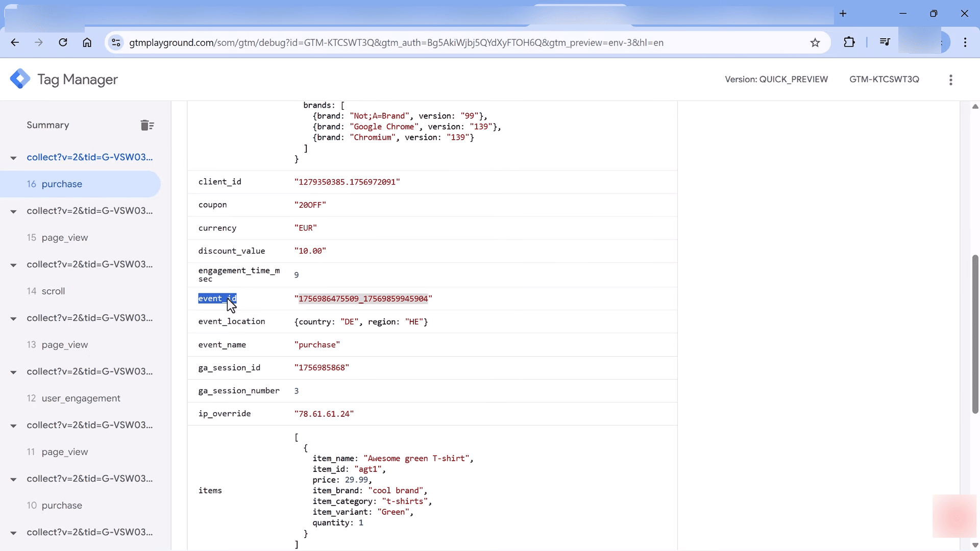Click the browser address bar URL

(x=396, y=42)
